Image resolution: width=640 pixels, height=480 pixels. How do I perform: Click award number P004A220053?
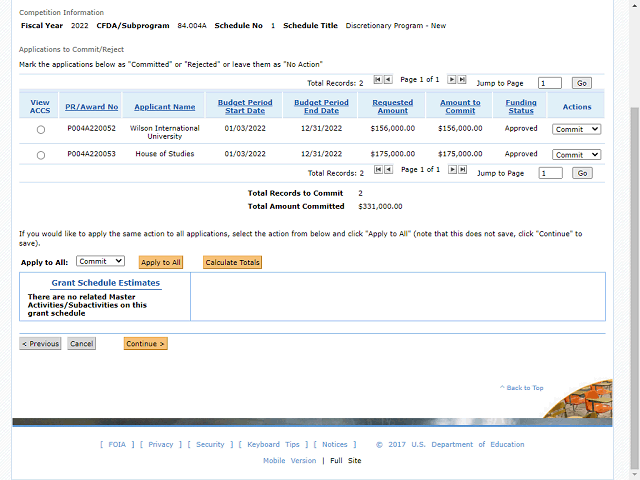click(91, 154)
